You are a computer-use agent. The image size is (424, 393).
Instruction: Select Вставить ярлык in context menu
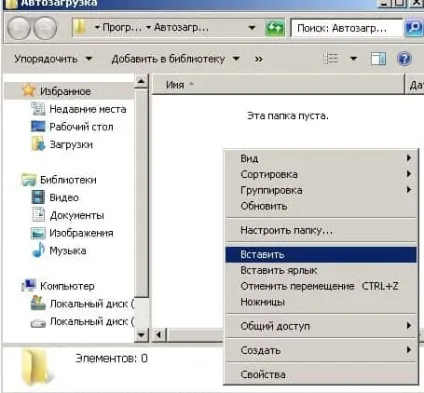321,270
